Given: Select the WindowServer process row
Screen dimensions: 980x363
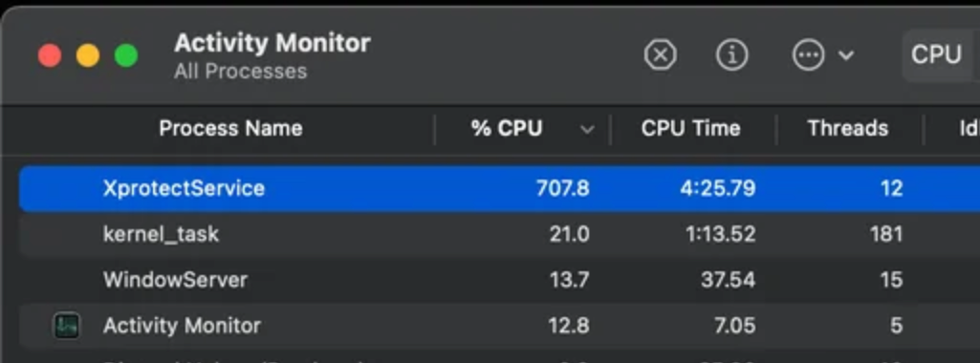Looking at the screenshot, I should 499,279.
